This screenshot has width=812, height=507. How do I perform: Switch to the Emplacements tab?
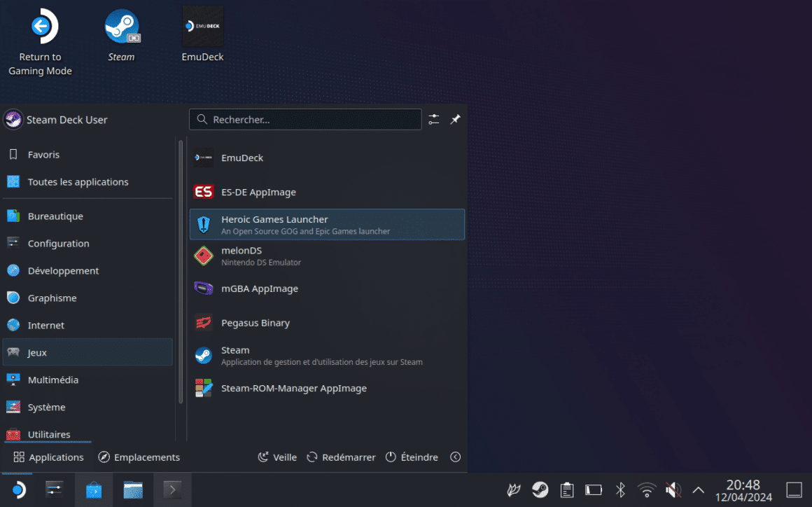pos(139,457)
